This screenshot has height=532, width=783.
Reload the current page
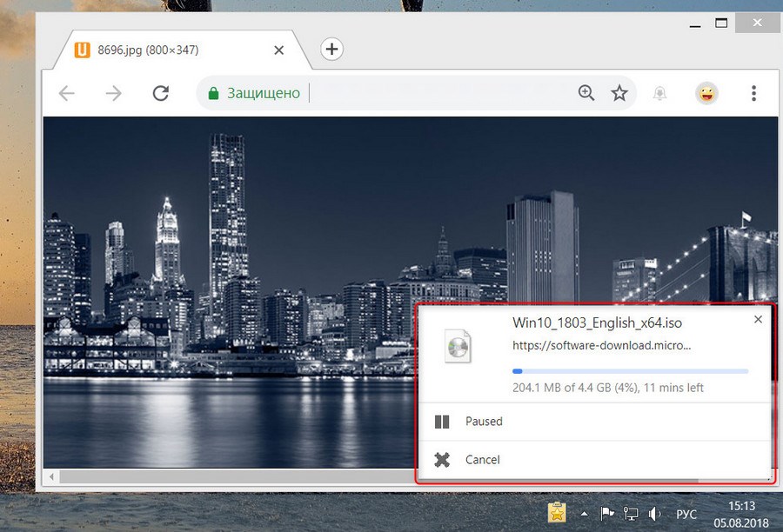[x=161, y=93]
